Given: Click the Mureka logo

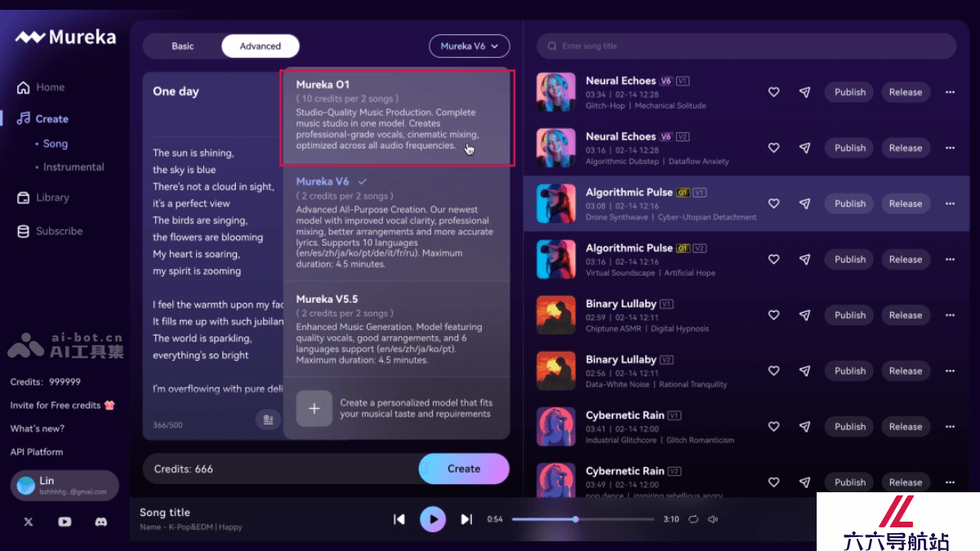Looking at the screenshot, I should pyautogui.click(x=65, y=37).
